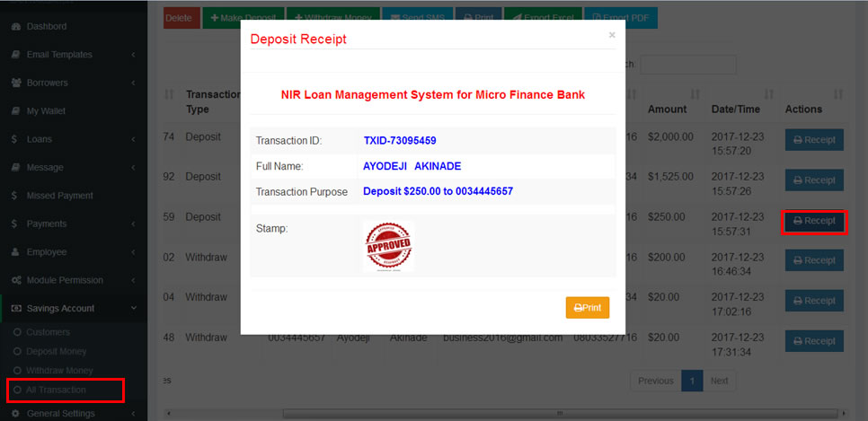Screen dimensions: 868x421
Task: Click the horizontal scrollbar below the table
Action: click(557, 414)
